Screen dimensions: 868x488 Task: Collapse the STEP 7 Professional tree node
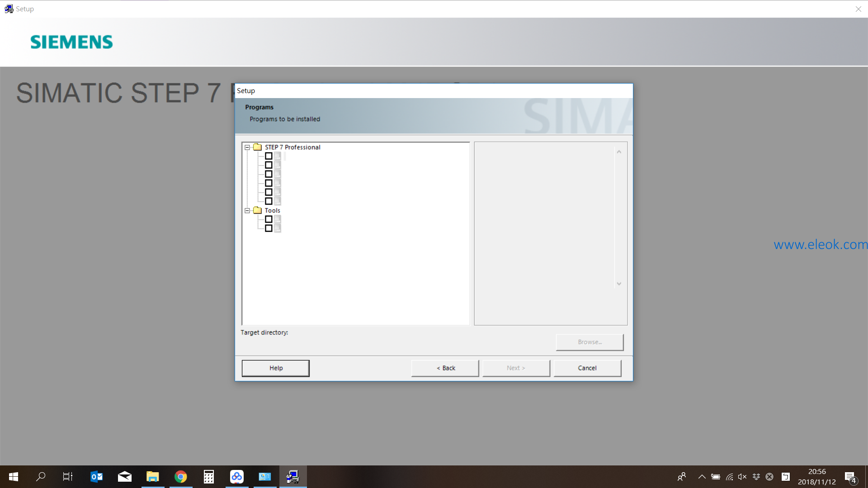pyautogui.click(x=247, y=147)
